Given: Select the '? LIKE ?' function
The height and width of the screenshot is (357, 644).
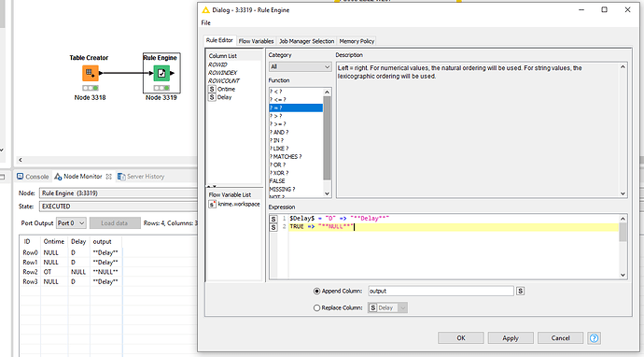Looking at the screenshot, I should (x=296, y=149).
